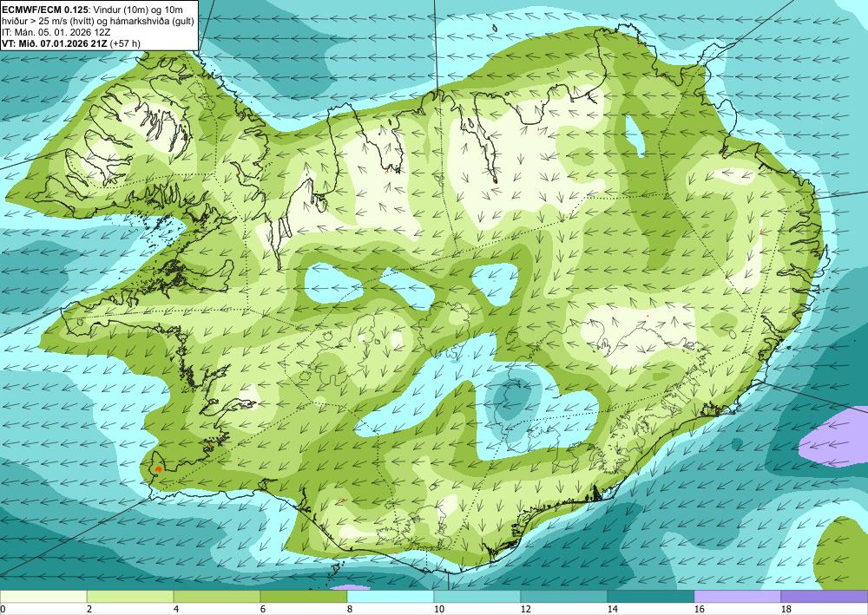Click the legend value "4"
This screenshot has height=615, width=868.
(176, 609)
